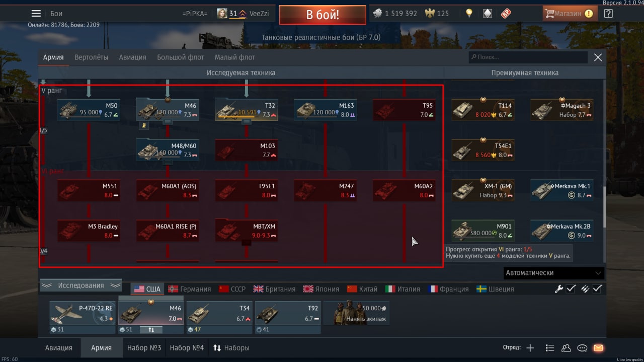Select the Германия nation tab
This screenshot has height=362, width=644.
(x=190, y=289)
